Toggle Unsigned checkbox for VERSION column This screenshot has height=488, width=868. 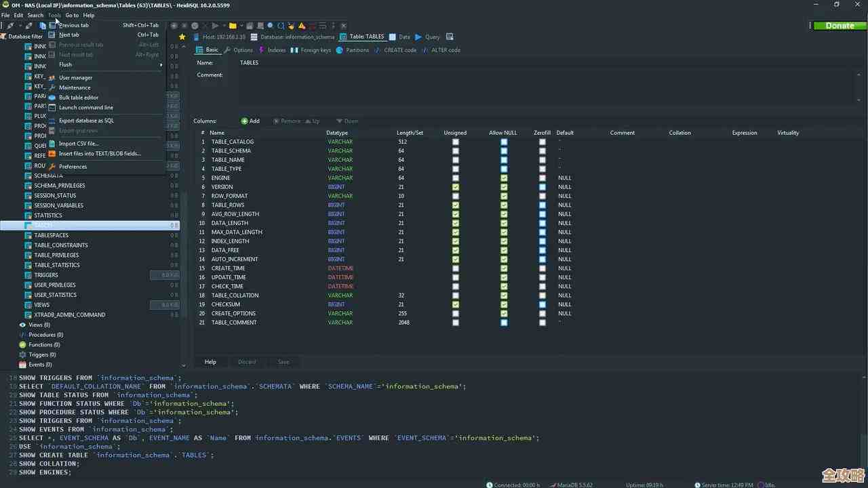point(456,187)
